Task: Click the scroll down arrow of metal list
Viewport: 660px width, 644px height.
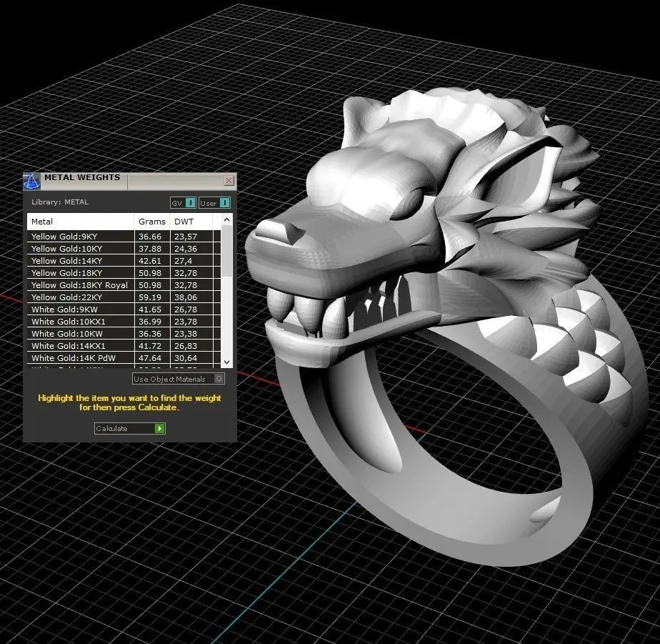Action: (x=227, y=362)
